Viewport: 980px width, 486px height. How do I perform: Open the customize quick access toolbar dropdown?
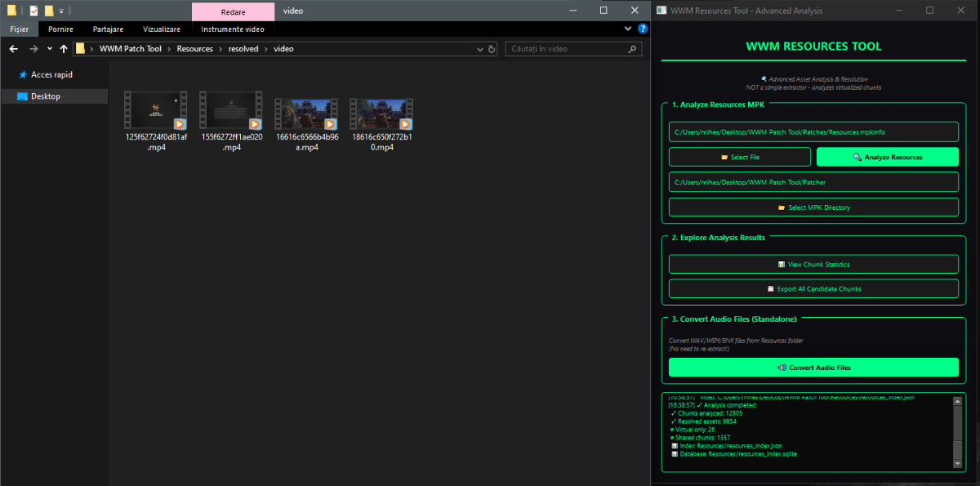(x=61, y=11)
